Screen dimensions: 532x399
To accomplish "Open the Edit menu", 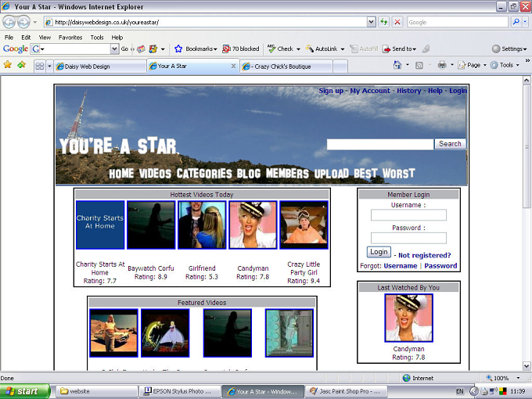I will (26, 38).
